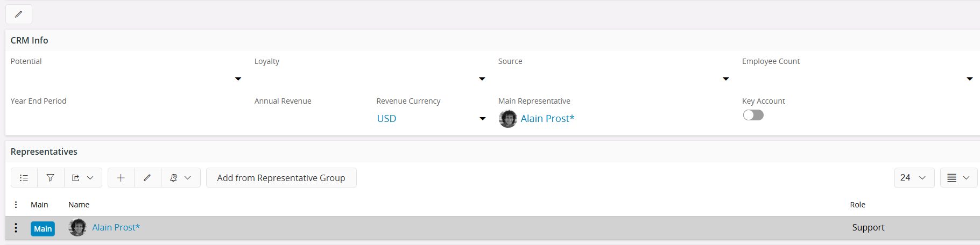
Task: Toggle the Key Account switch
Action: point(753,115)
